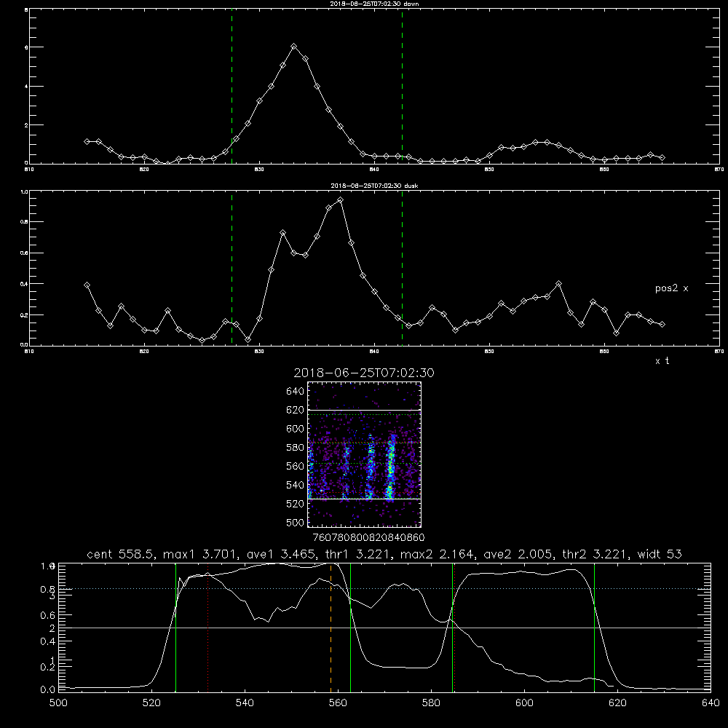
Task: Click right green dashed marker in dusk plot
Action: tap(402, 269)
